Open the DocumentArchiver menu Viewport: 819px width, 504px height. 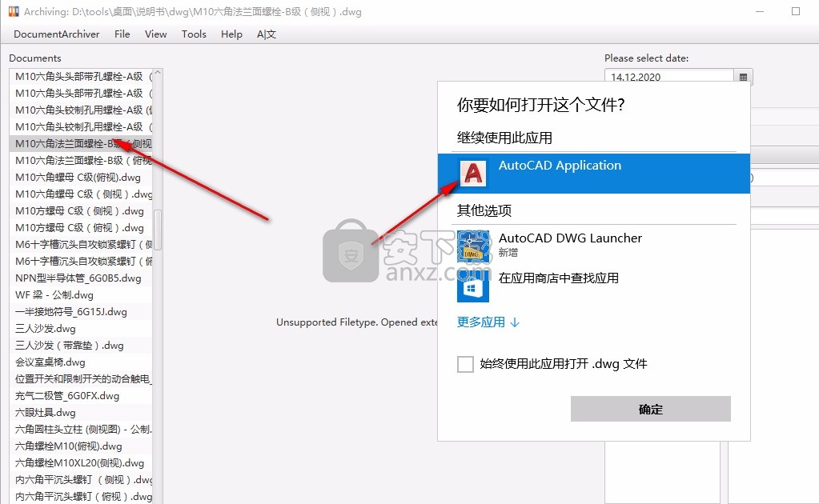[x=56, y=34]
